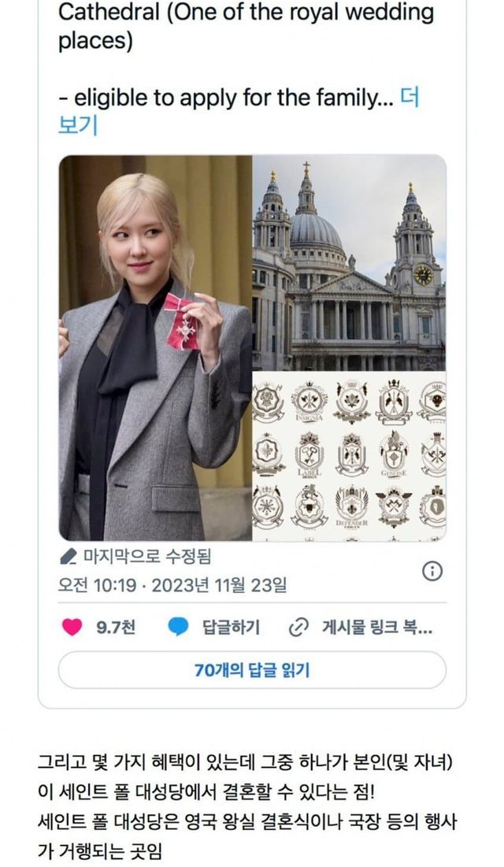Click 마지막으로 수정됨 edit history label

tap(147, 556)
